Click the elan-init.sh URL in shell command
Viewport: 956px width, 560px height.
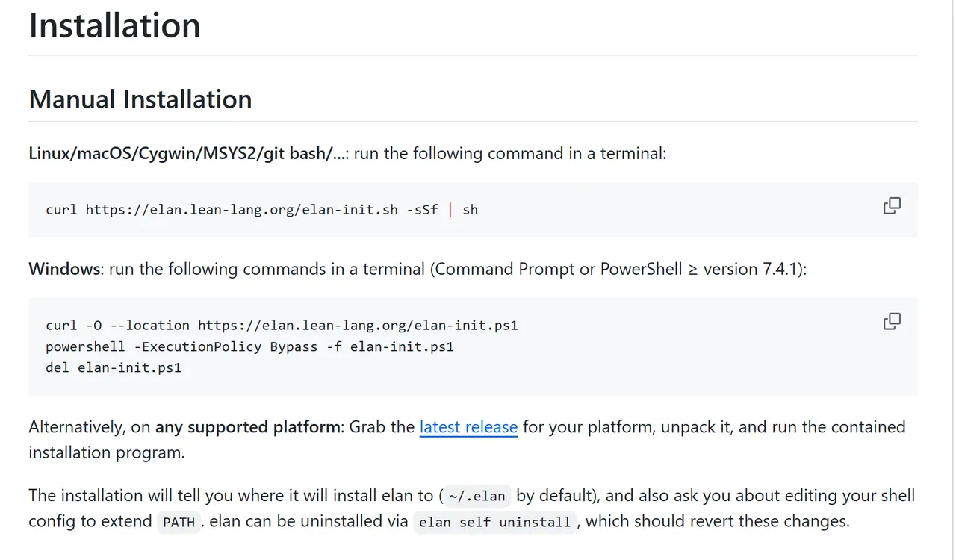[241, 210]
